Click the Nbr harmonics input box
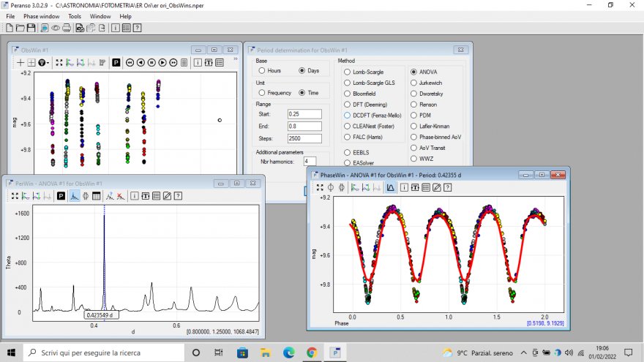Viewport: 644px width, 362px height. (x=309, y=161)
